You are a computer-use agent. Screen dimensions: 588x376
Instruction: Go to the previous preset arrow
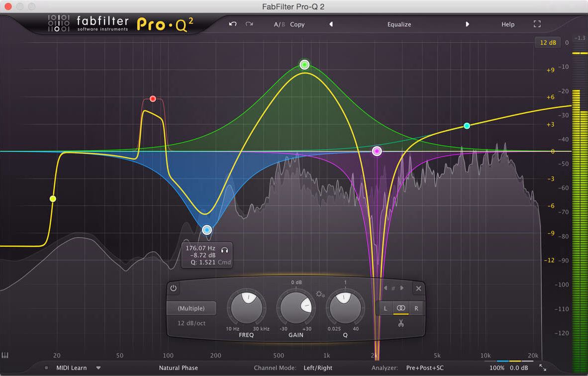click(x=331, y=24)
